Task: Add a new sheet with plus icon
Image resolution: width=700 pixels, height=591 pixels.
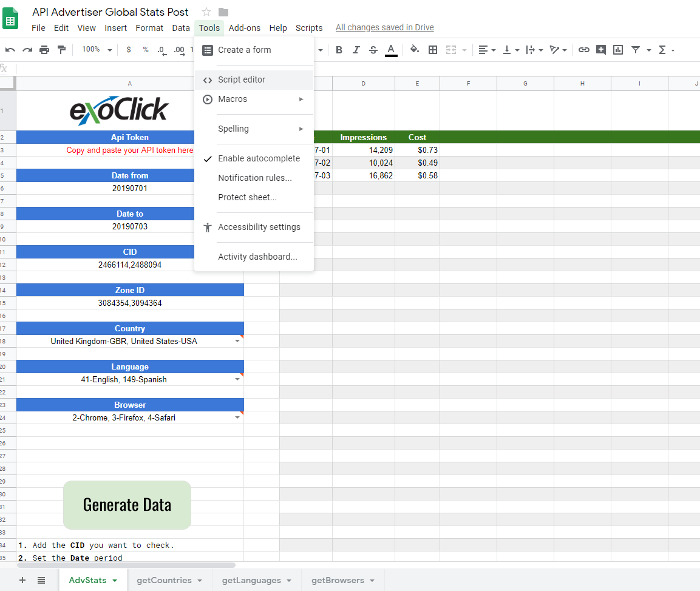Action: [22, 580]
